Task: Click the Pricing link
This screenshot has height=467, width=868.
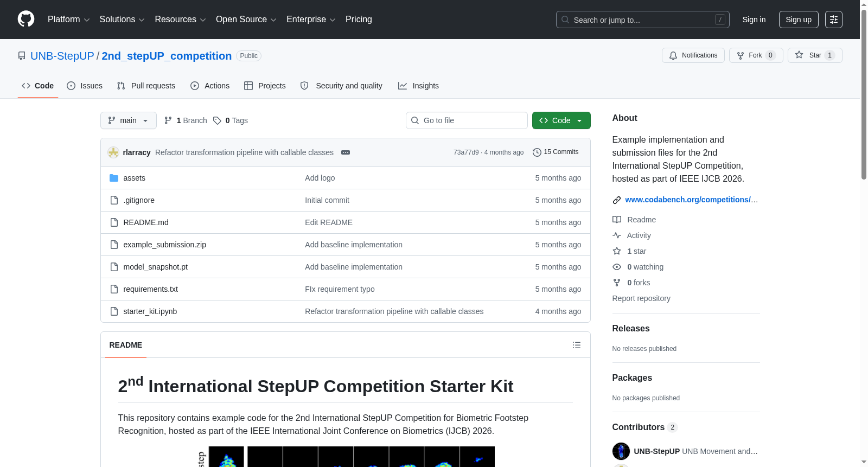Action: tap(359, 20)
